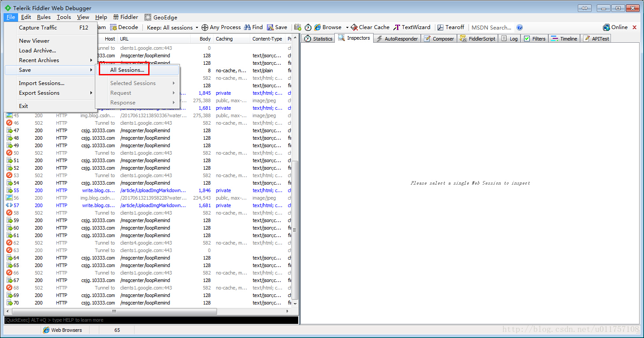The width and height of the screenshot is (644, 338).
Task: Expand the Recent Archives submenu
Action: point(91,60)
